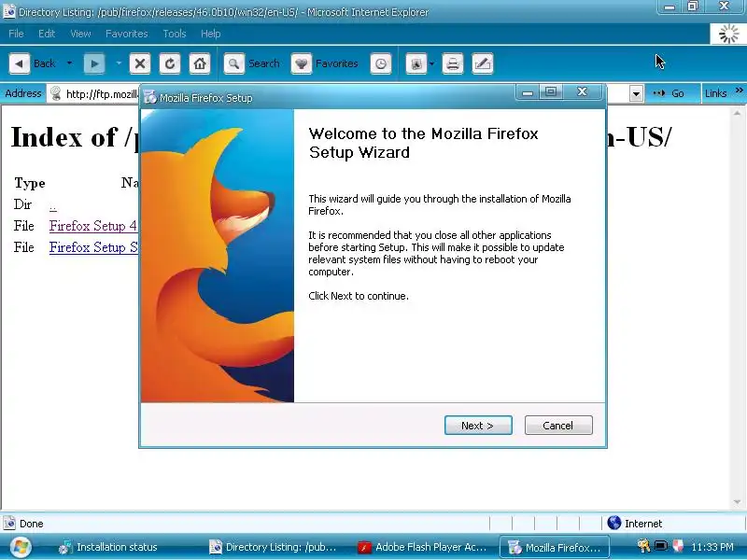747x560 pixels.
Task: Open the File menu
Action: 16,34
